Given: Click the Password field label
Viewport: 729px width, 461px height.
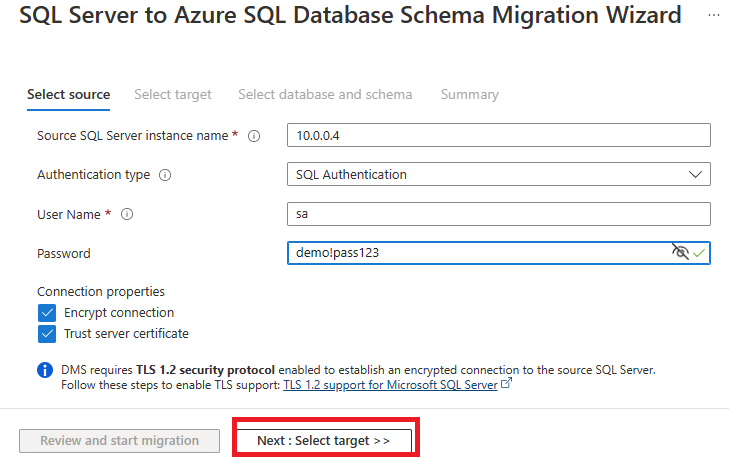Looking at the screenshot, I should click(x=64, y=254).
